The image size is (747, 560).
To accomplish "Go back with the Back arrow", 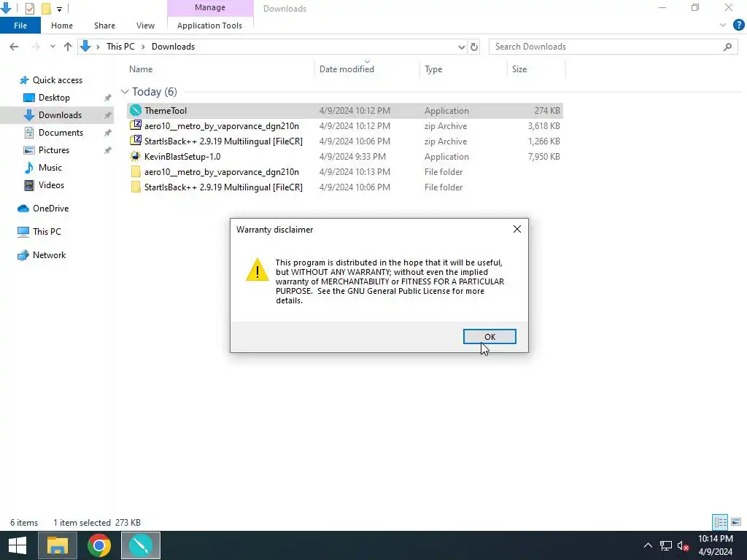I will click(14, 47).
